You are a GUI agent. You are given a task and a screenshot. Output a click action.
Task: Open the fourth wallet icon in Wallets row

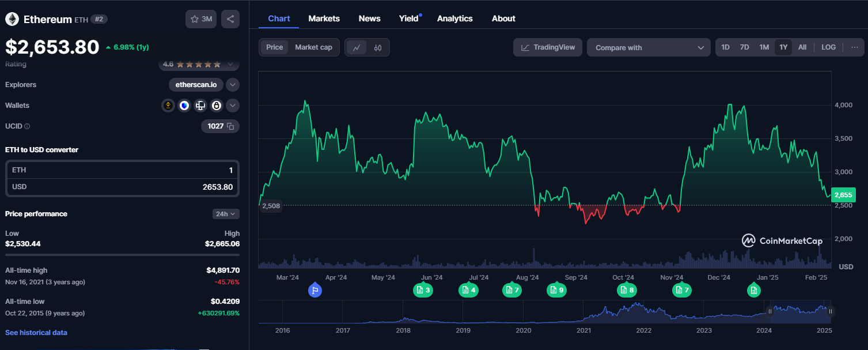pos(217,106)
